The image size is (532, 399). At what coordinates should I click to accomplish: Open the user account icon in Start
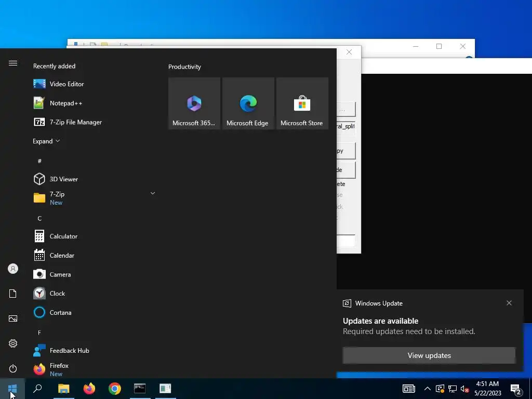pos(13,269)
